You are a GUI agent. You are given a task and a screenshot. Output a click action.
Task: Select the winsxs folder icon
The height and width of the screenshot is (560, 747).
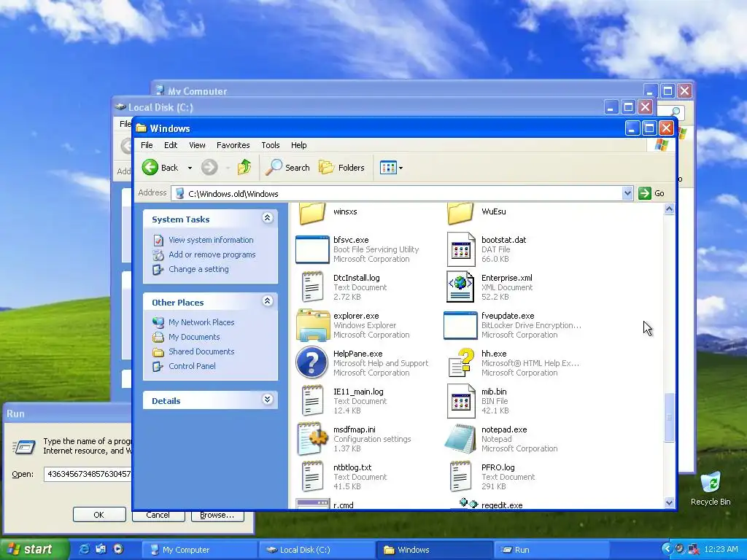(312, 213)
